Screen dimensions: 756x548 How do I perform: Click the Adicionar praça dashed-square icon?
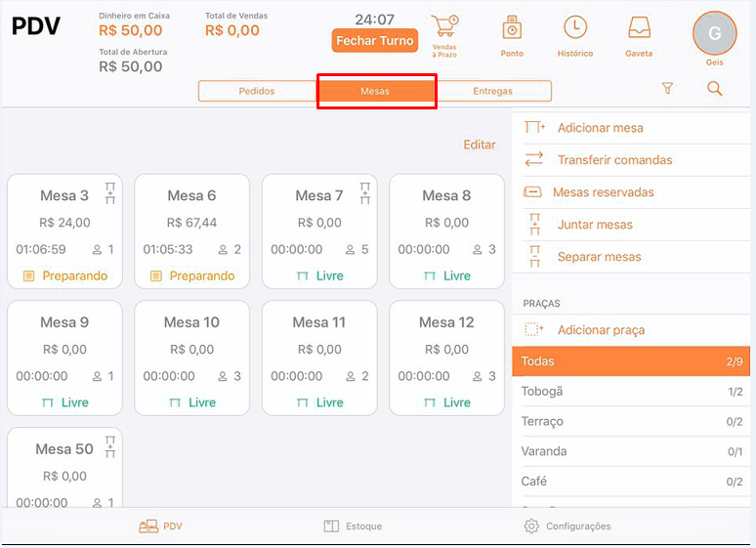click(533, 329)
